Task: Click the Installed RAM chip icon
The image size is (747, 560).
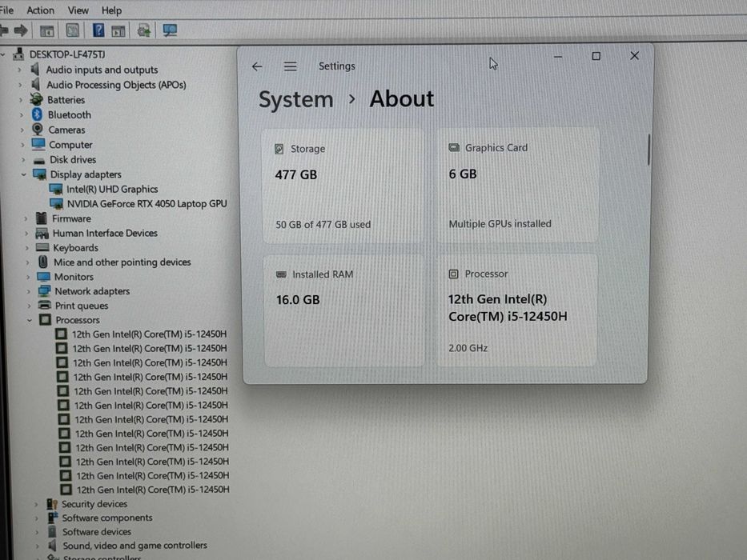Action: pos(282,274)
